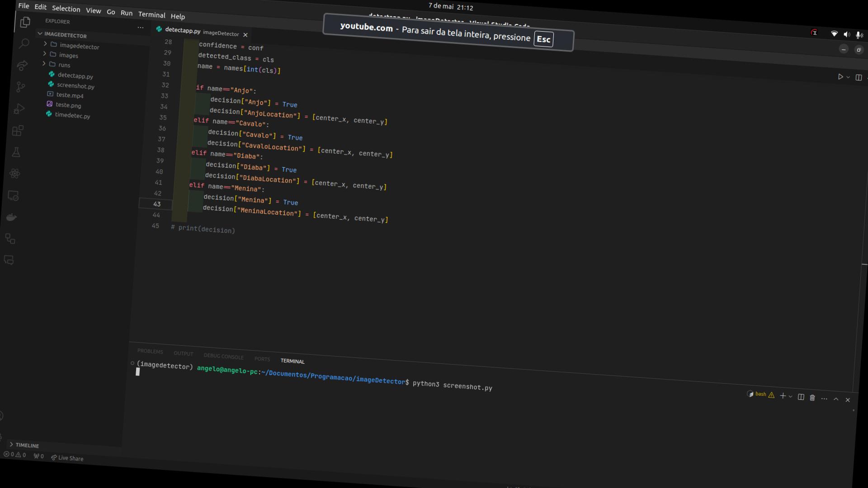Viewport: 868px width, 488px height.
Task: Open the speaker volume tray indicator
Action: (x=847, y=34)
